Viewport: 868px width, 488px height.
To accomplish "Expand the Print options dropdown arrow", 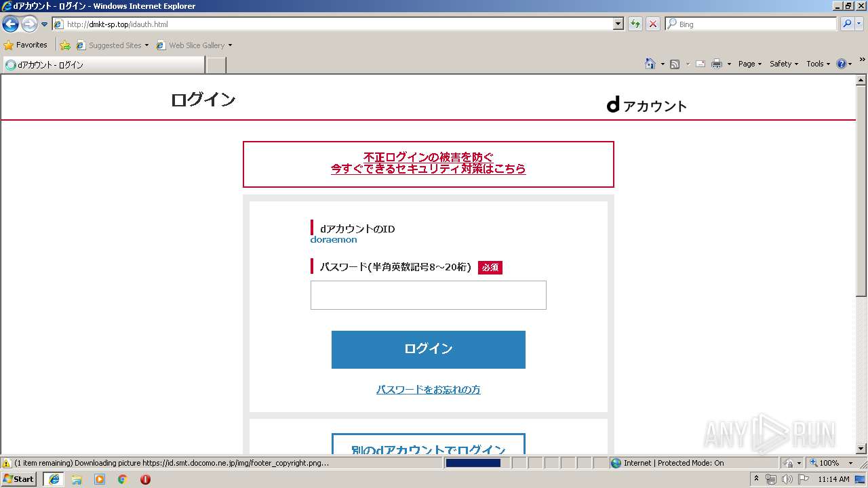I will coord(729,64).
